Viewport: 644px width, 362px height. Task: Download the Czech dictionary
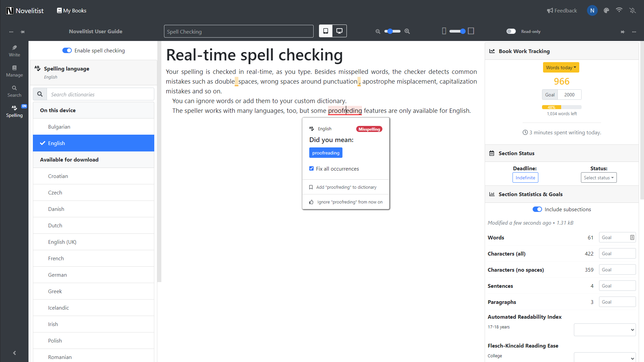click(94, 192)
